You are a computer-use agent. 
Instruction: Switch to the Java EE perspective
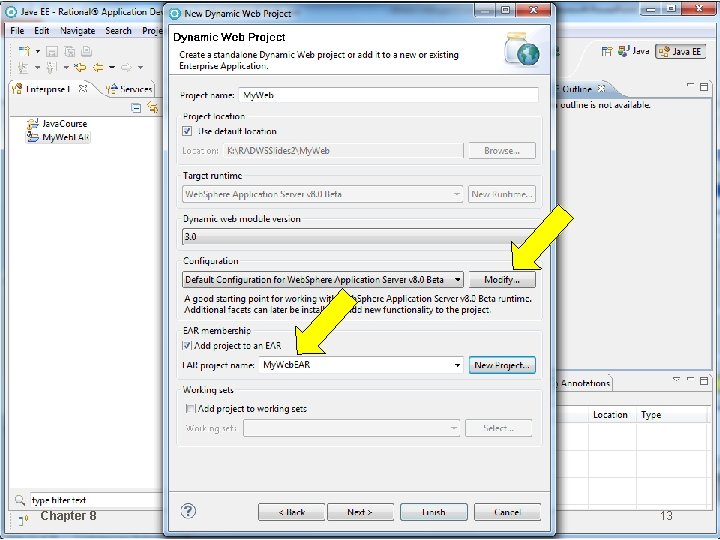(x=681, y=51)
